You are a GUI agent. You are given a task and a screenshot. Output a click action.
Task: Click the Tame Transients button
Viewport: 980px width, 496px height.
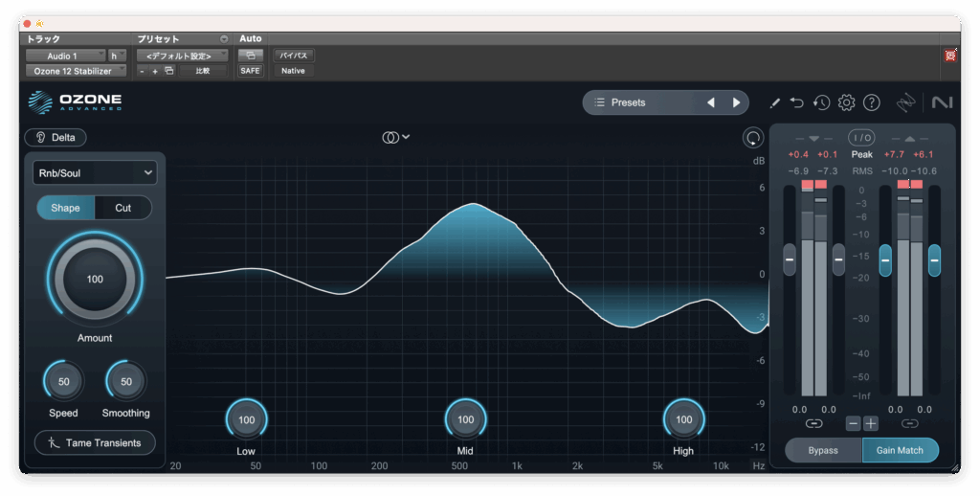coord(94,442)
